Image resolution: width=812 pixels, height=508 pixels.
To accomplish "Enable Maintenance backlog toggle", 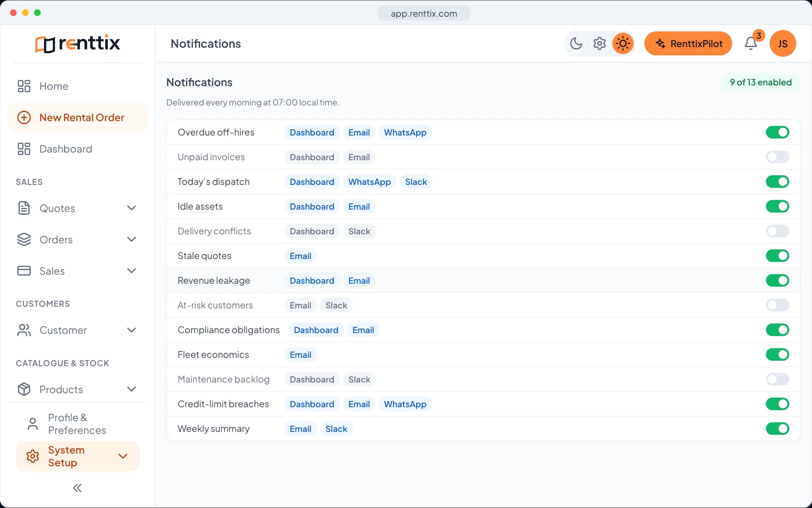I will coord(777,379).
